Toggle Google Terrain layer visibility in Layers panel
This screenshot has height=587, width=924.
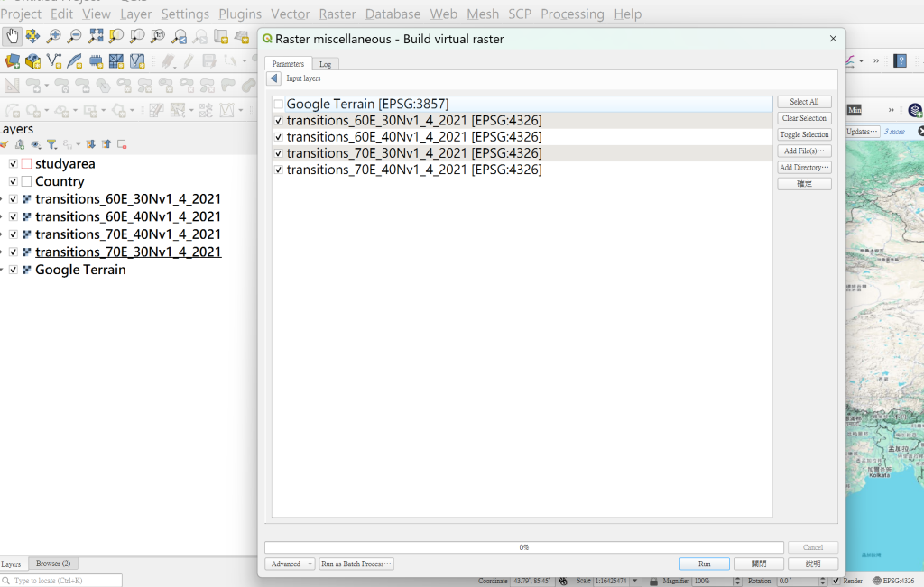[13, 270]
